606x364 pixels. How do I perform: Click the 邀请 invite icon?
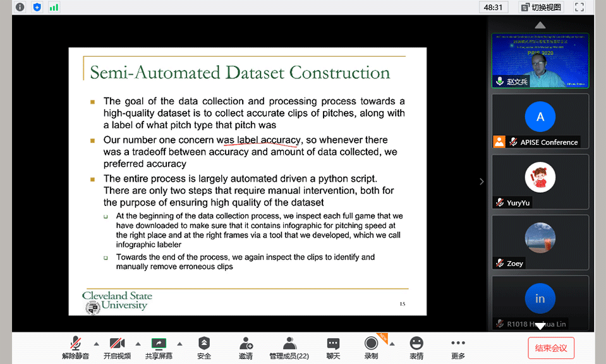(246, 348)
